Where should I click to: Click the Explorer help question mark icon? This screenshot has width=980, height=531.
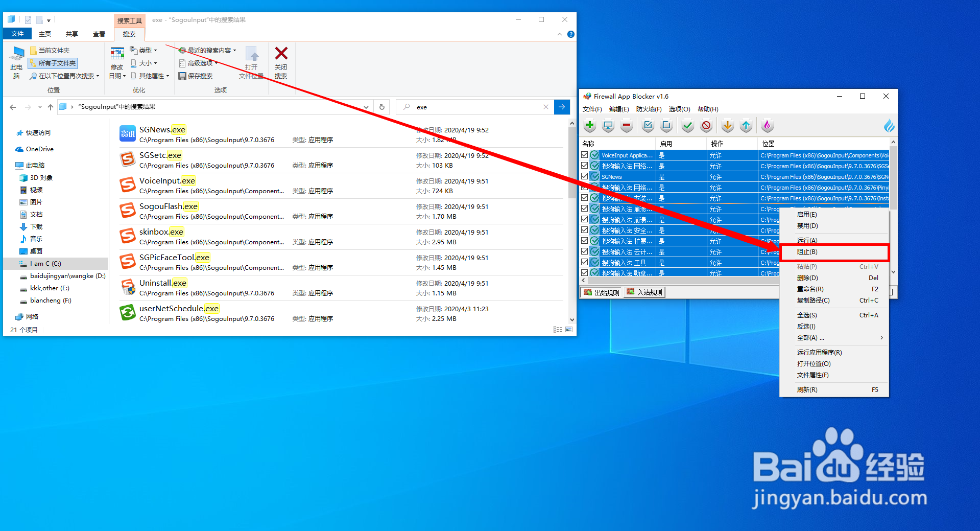pos(571,34)
